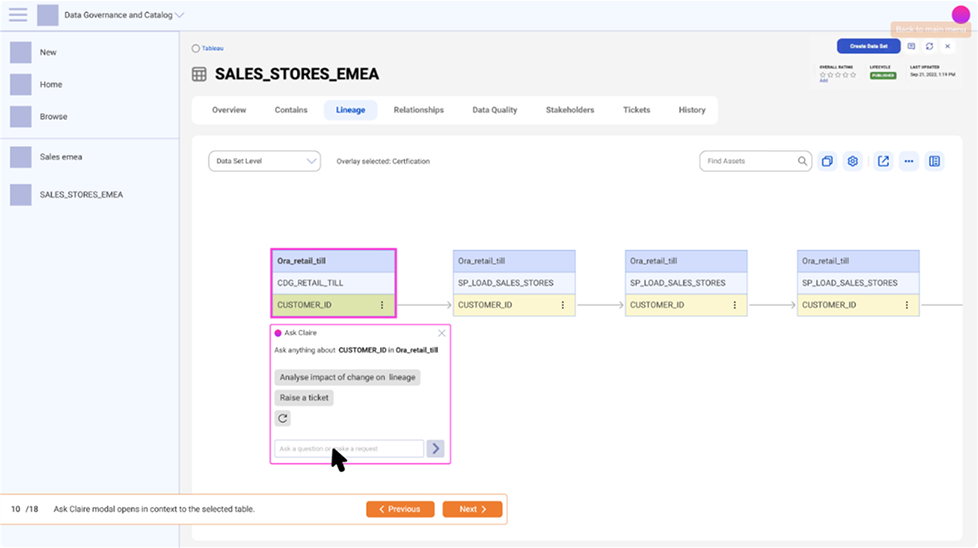Select the highlighted Ora_retail_till node header

click(333, 261)
